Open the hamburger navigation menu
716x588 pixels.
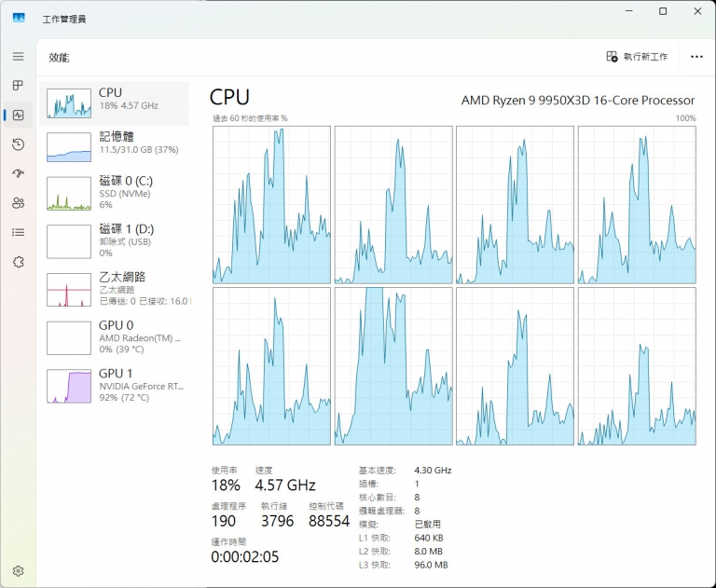pos(18,56)
